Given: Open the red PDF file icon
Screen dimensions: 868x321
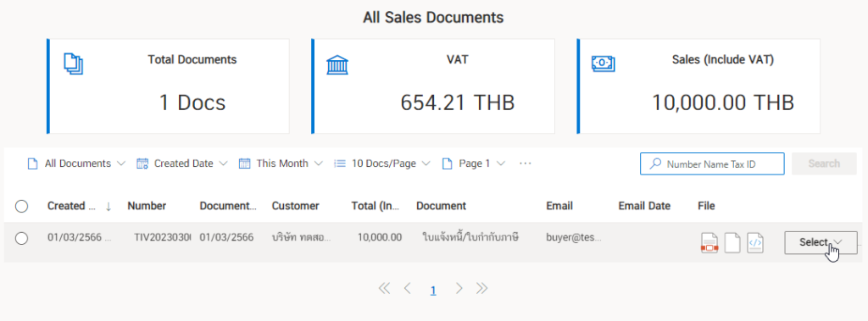Looking at the screenshot, I should [709, 243].
